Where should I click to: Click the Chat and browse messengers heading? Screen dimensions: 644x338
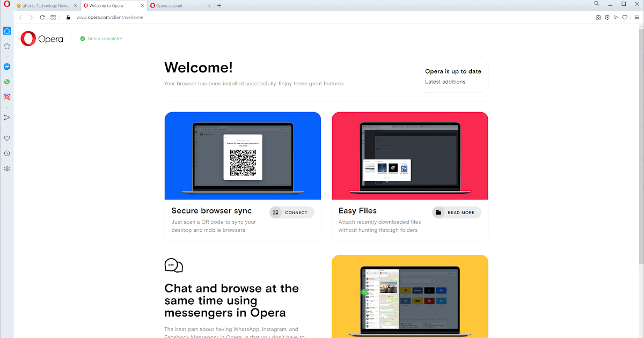click(231, 300)
